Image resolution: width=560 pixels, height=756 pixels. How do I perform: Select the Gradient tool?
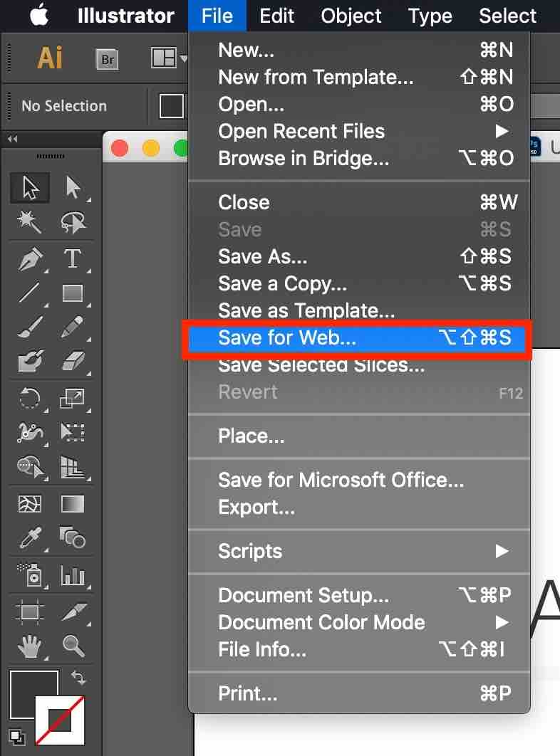(x=73, y=504)
